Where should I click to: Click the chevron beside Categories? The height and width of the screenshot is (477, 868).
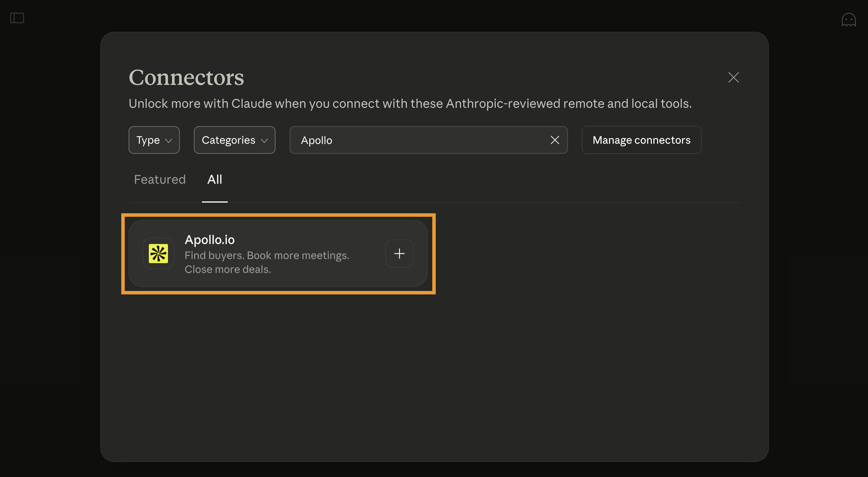pos(264,141)
